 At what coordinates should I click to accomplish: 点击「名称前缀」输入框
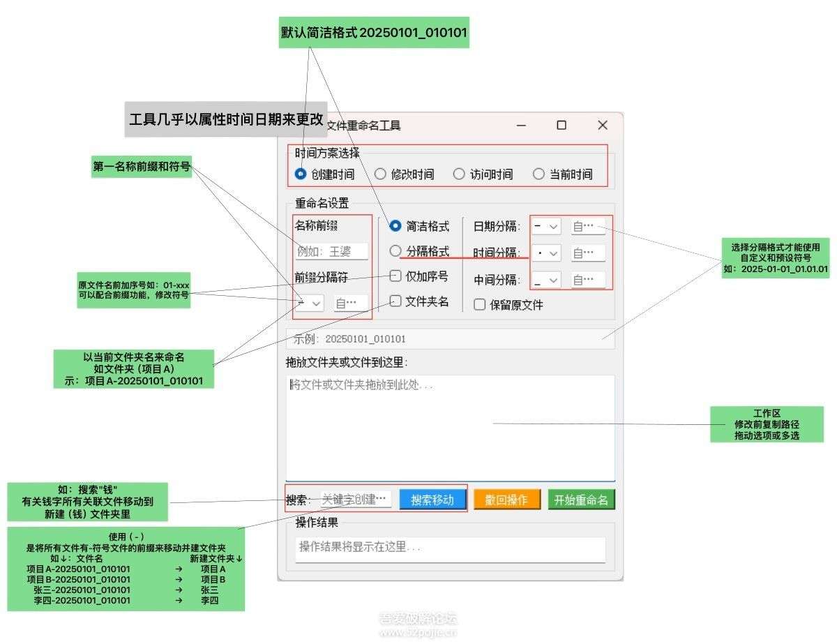(x=329, y=251)
